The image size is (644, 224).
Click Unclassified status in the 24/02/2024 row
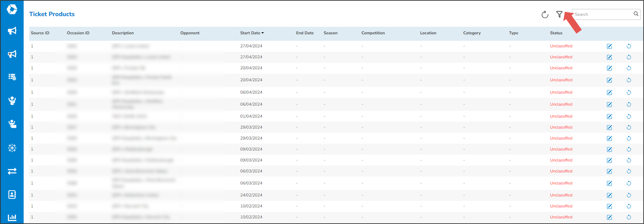tap(561, 195)
